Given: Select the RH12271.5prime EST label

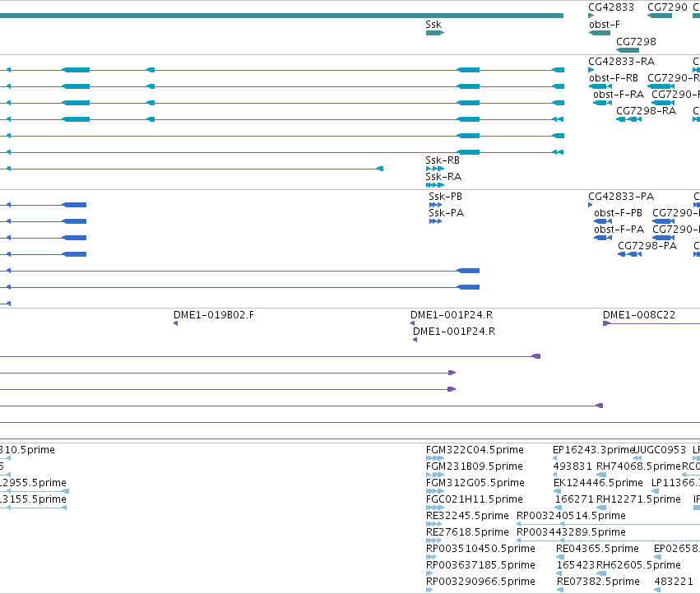Looking at the screenshot, I should click(x=638, y=499).
